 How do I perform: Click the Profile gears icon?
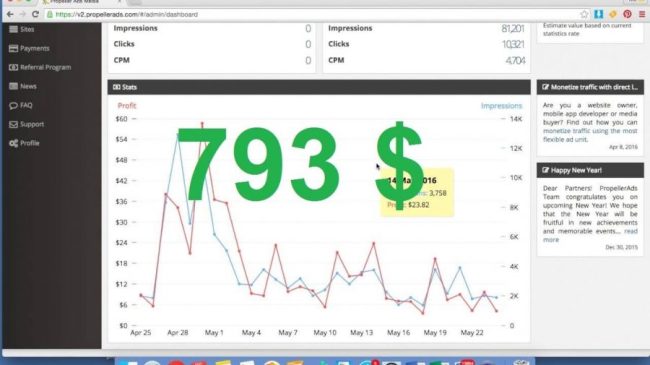pos(13,143)
